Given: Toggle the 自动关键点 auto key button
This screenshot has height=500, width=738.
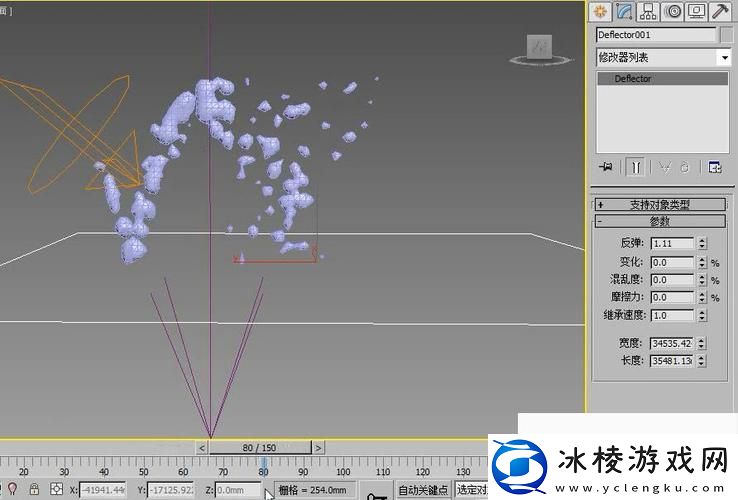Looking at the screenshot, I should pyautogui.click(x=423, y=490).
